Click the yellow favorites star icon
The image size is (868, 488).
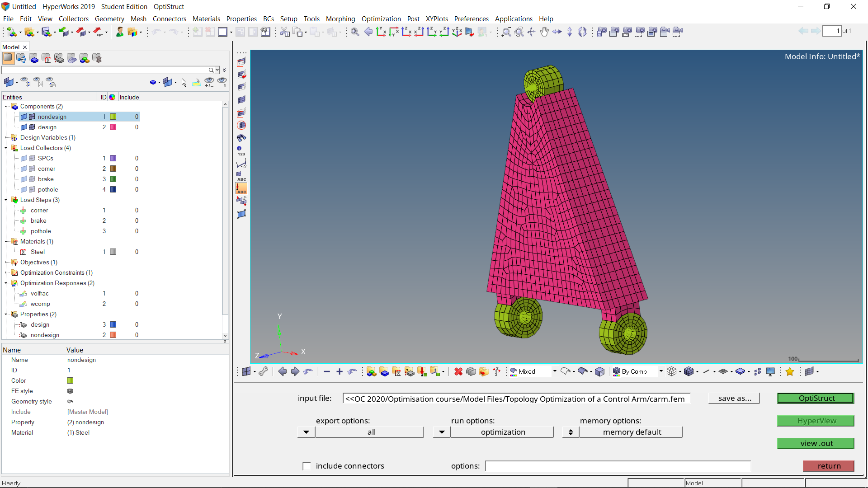point(790,371)
